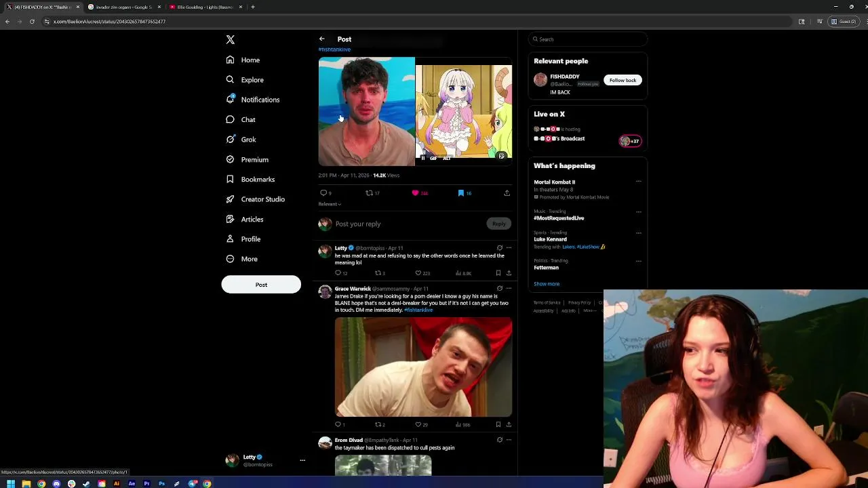Open Creator Studio in the sidebar

[x=256, y=199]
